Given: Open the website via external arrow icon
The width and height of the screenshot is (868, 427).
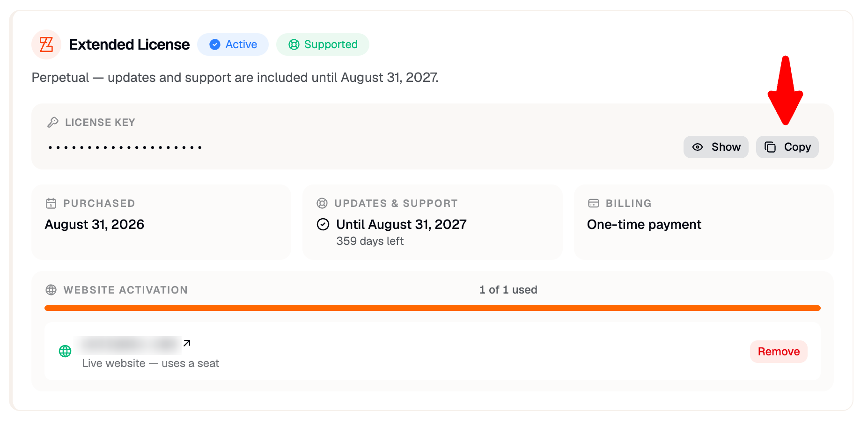Looking at the screenshot, I should coord(187,343).
